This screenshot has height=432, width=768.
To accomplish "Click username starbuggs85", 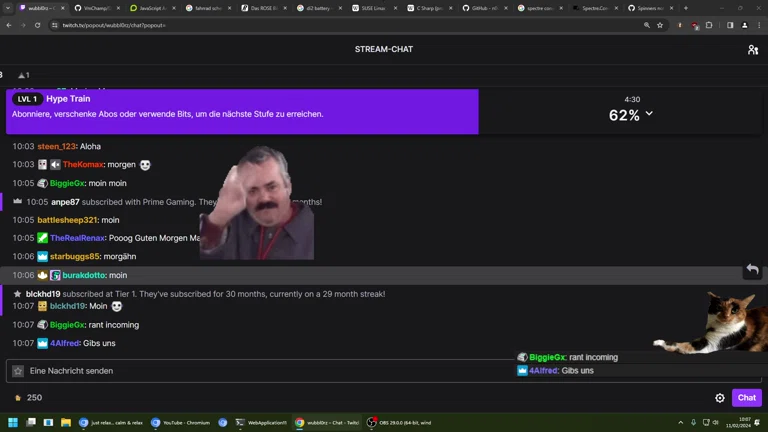I will point(74,257).
